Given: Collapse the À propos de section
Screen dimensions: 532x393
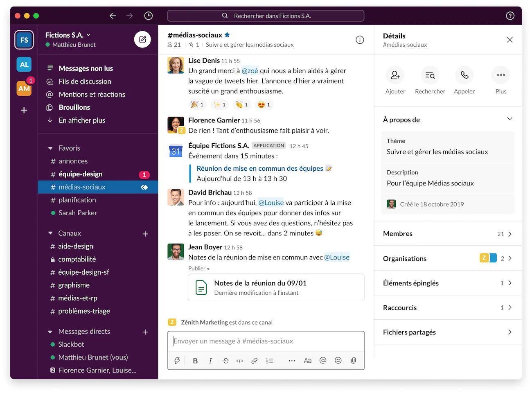Looking at the screenshot, I should [x=510, y=119].
